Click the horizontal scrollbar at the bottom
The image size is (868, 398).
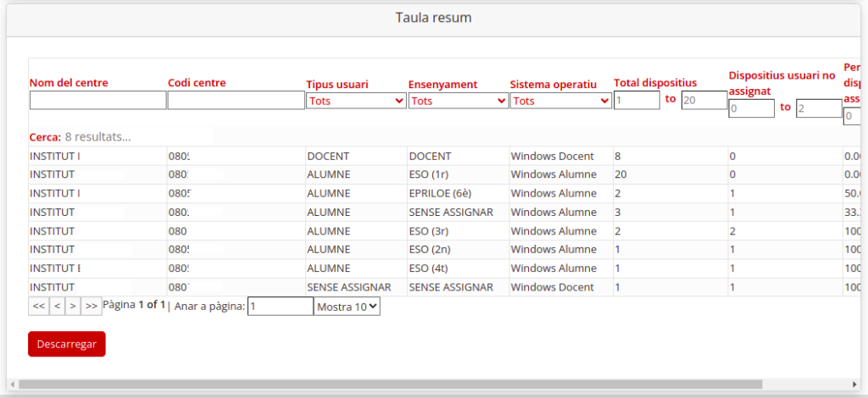(390, 384)
